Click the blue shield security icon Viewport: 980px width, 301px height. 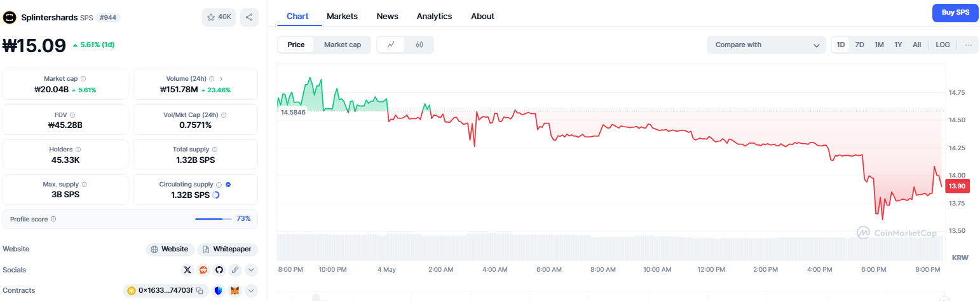click(x=219, y=291)
